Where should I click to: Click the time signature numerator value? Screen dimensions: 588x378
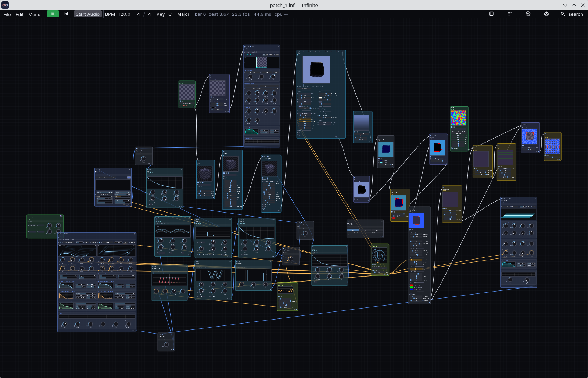coord(139,14)
